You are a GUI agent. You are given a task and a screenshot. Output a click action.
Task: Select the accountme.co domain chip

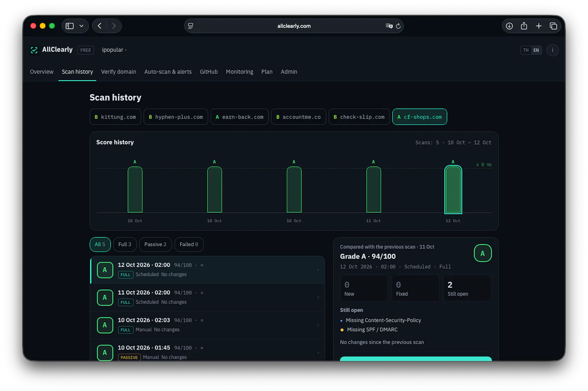tap(299, 117)
